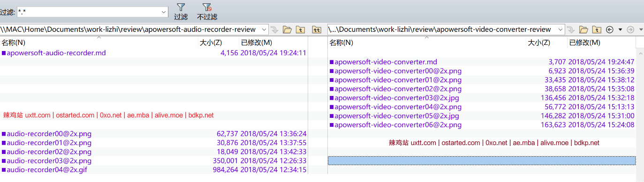Expand the right path history dropdown
This screenshot has height=182, width=644.
(560, 29)
